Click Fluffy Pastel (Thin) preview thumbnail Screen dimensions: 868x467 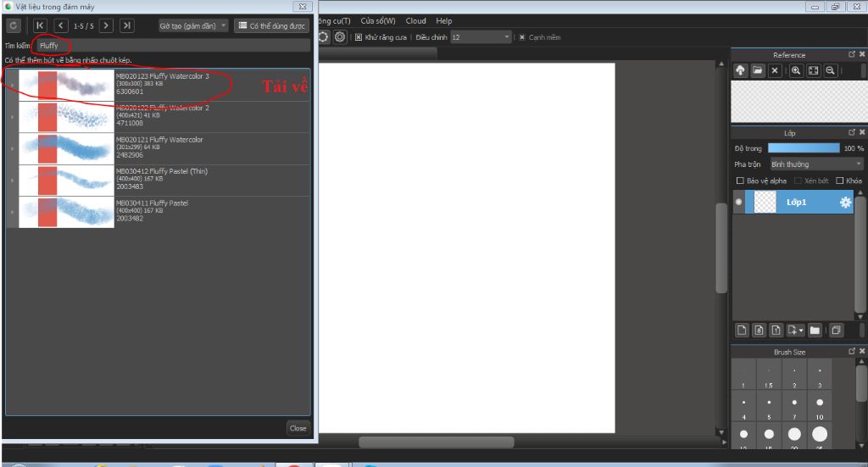tap(66, 181)
